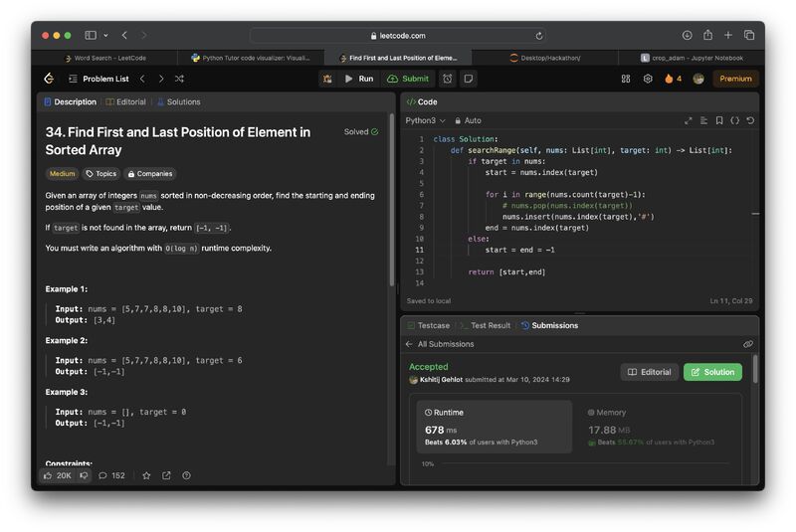This screenshot has height=532, width=796.
Task: Click the Medium difficulty badge
Action: click(x=62, y=173)
